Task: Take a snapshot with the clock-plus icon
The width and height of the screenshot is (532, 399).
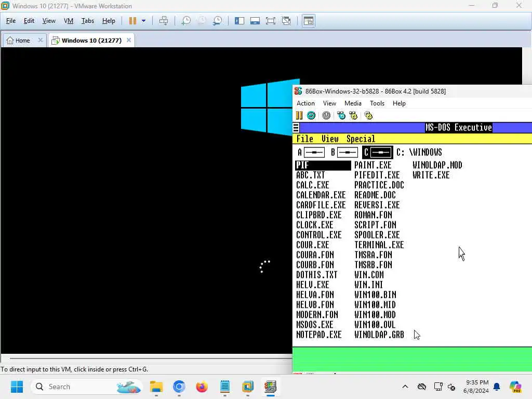Action: pos(186,21)
